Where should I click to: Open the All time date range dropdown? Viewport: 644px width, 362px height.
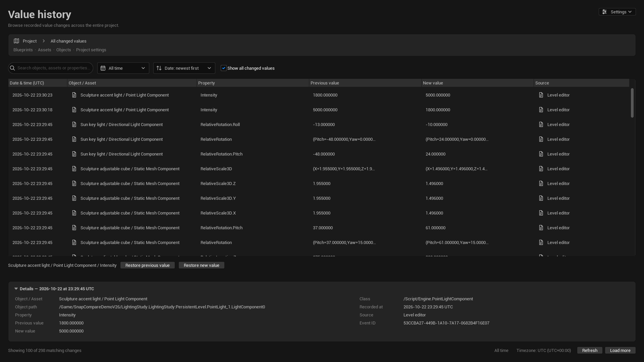[123, 68]
